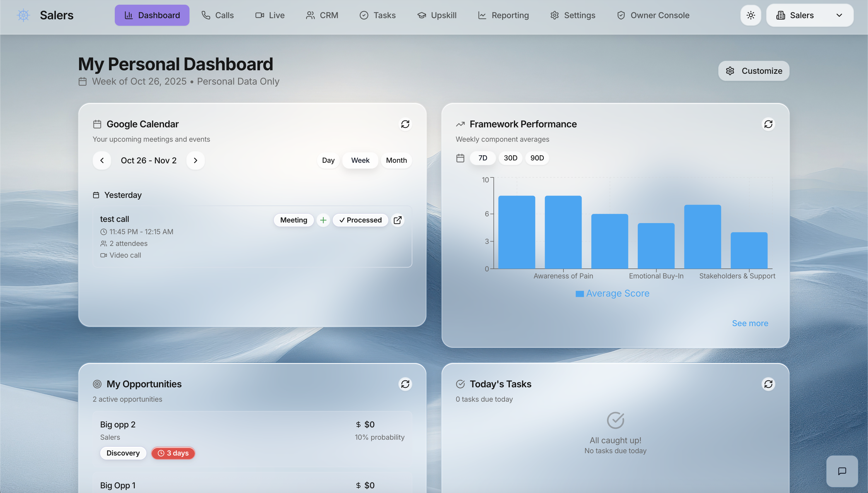868x493 pixels.
Task: Open the chat bubble widget
Action: click(x=842, y=471)
